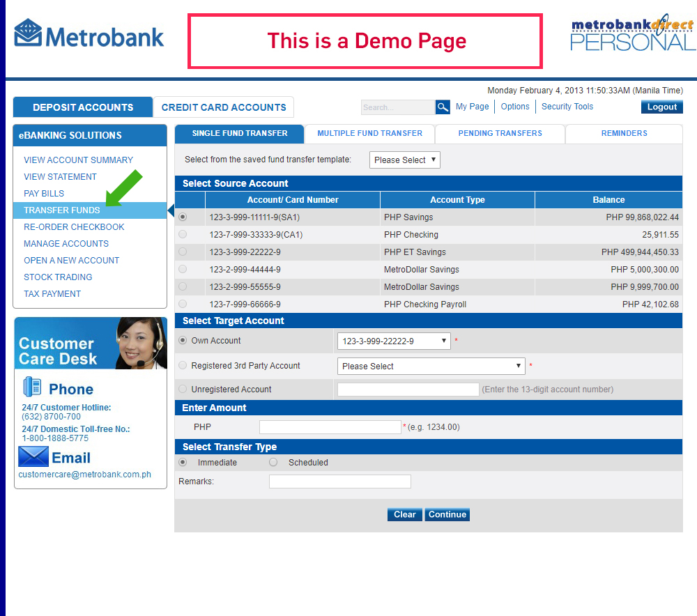
Task: Select source account 123-7-999-66666-9 radio
Action: 183,304
